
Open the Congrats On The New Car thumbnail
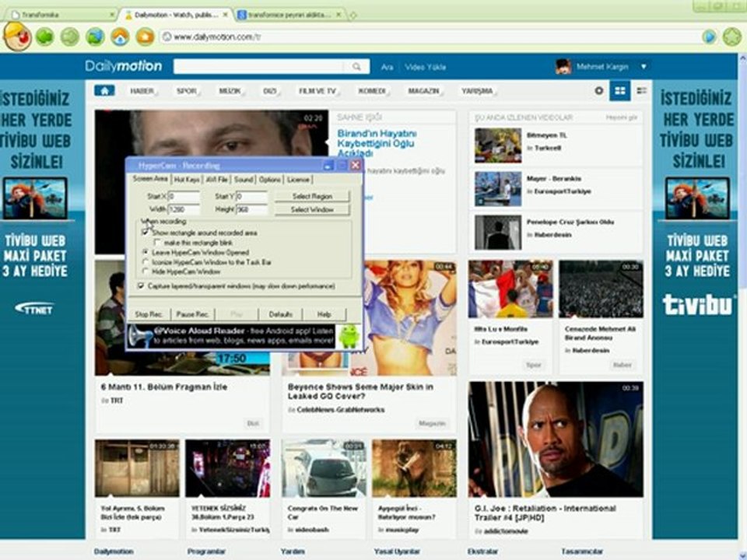click(x=324, y=468)
